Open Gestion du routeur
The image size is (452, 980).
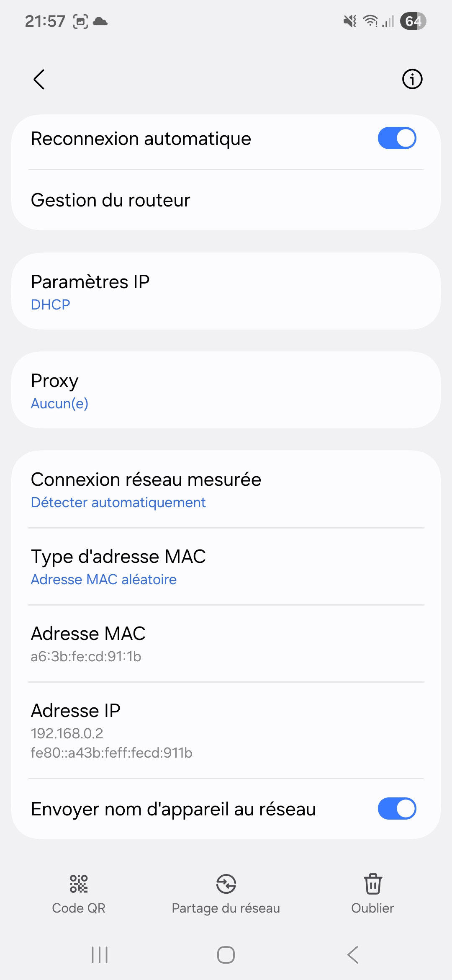tap(226, 200)
